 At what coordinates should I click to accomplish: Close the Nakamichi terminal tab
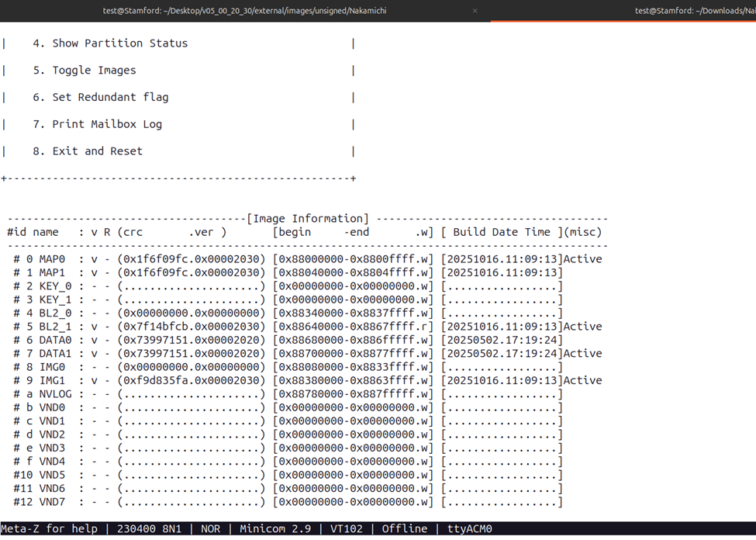(x=475, y=11)
